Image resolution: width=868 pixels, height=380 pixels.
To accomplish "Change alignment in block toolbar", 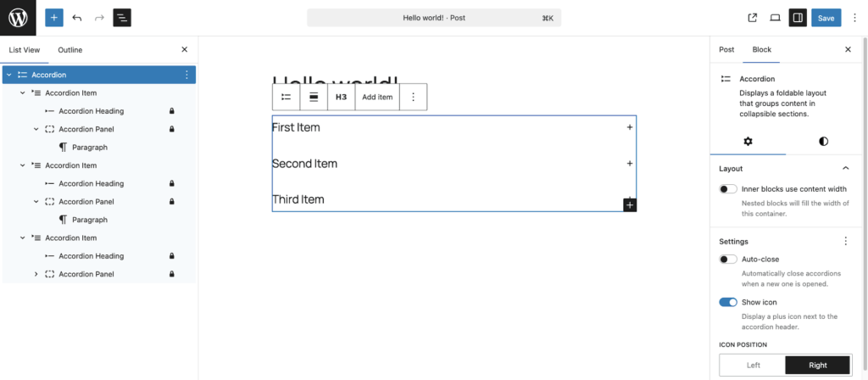I will coord(314,97).
